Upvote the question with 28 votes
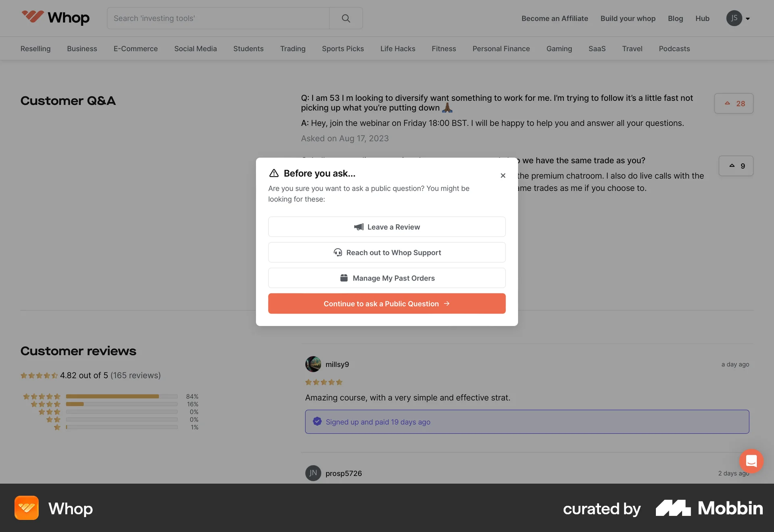This screenshot has height=532, width=774. [x=734, y=103]
